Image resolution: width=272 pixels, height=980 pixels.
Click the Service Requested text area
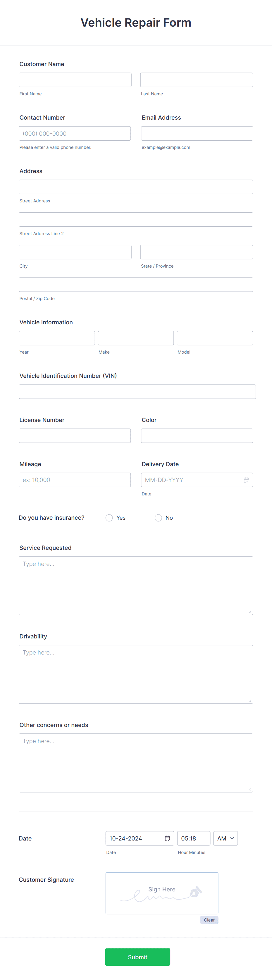136,585
